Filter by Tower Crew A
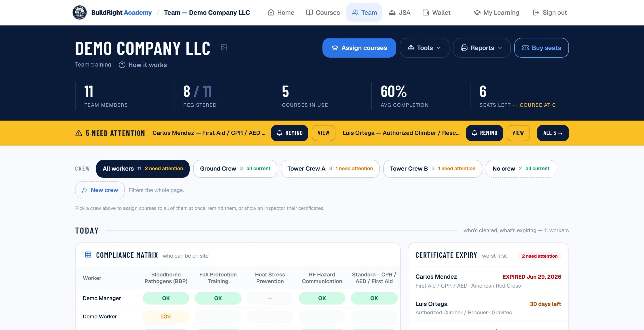Screen dimensions: 644x330 [330, 169]
